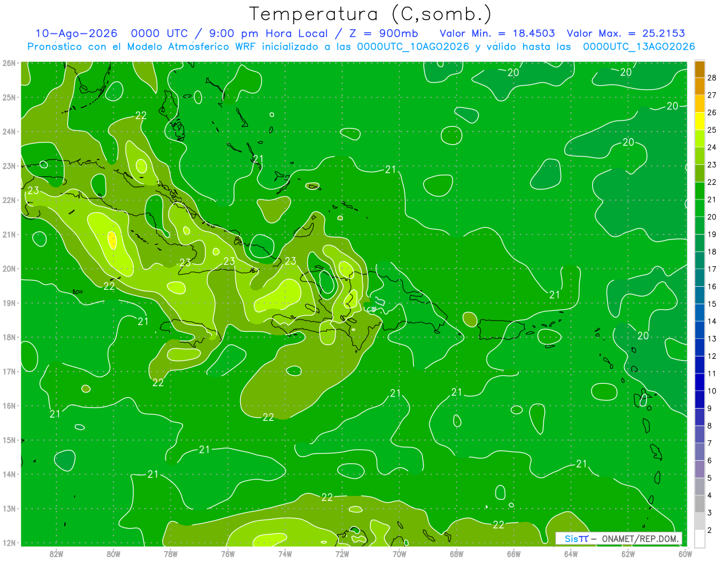
Task: Click the white color scale segment below label 2
Action: coord(699,538)
